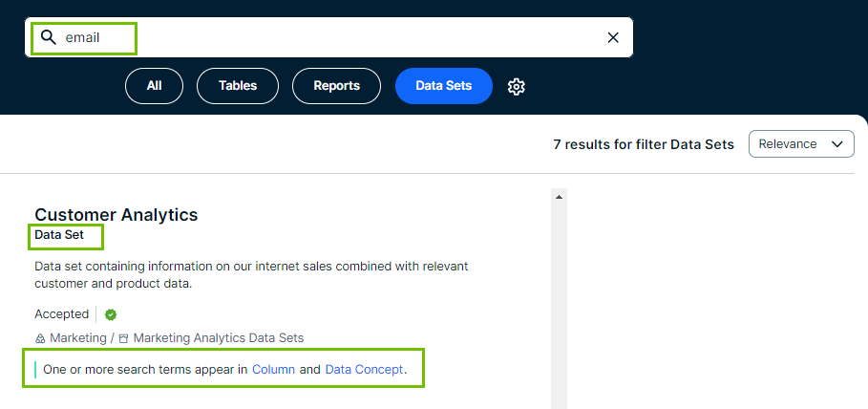Open search filter settings gear
Screen dimensions: 868x409
(x=517, y=86)
